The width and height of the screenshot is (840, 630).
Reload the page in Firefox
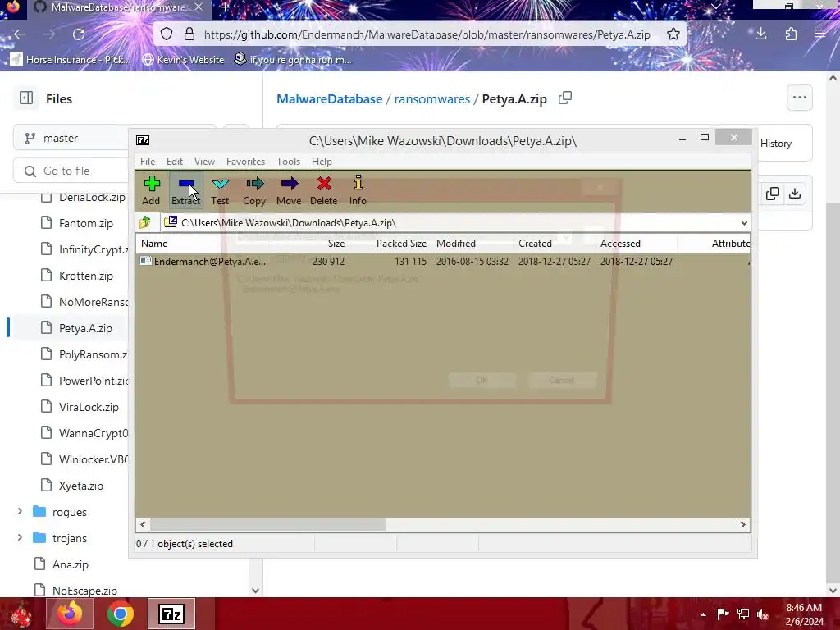tap(79, 34)
